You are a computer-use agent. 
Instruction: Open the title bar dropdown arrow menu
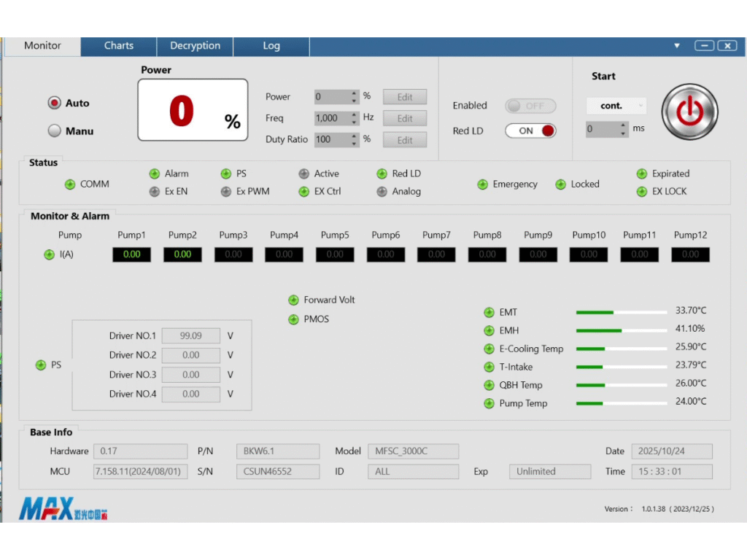coord(677,45)
